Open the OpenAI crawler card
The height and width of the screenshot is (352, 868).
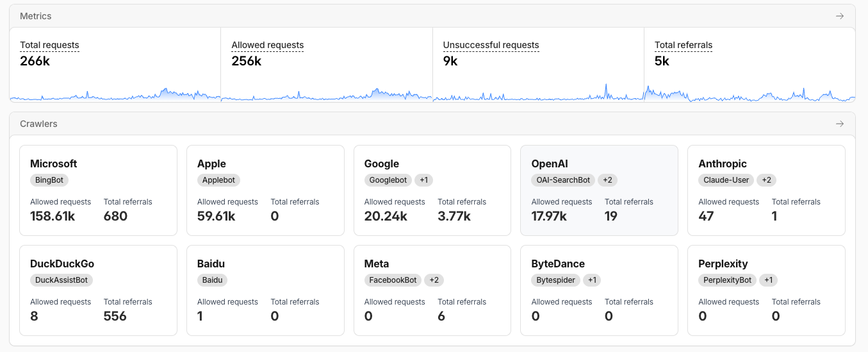[x=600, y=190]
